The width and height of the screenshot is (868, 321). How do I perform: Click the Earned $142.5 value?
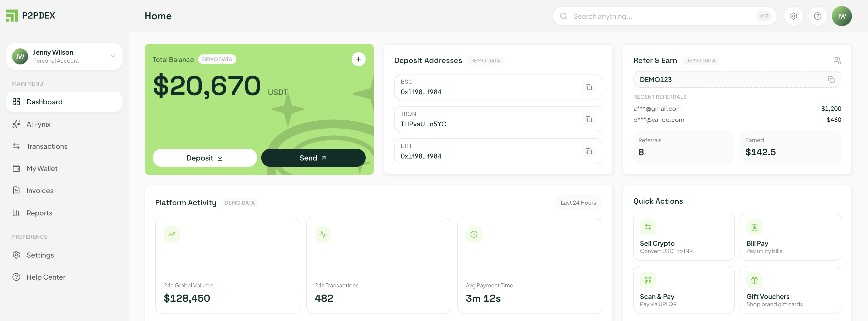761,152
